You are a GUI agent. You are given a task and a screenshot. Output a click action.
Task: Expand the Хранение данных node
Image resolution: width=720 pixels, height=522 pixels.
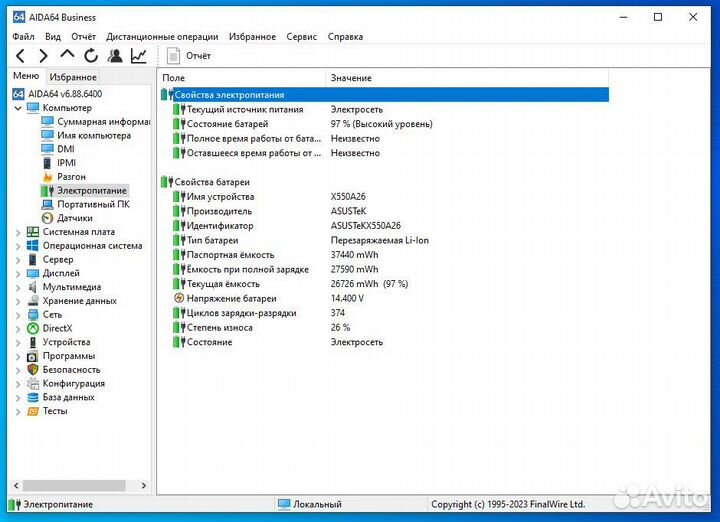pyautogui.click(x=18, y=301)
